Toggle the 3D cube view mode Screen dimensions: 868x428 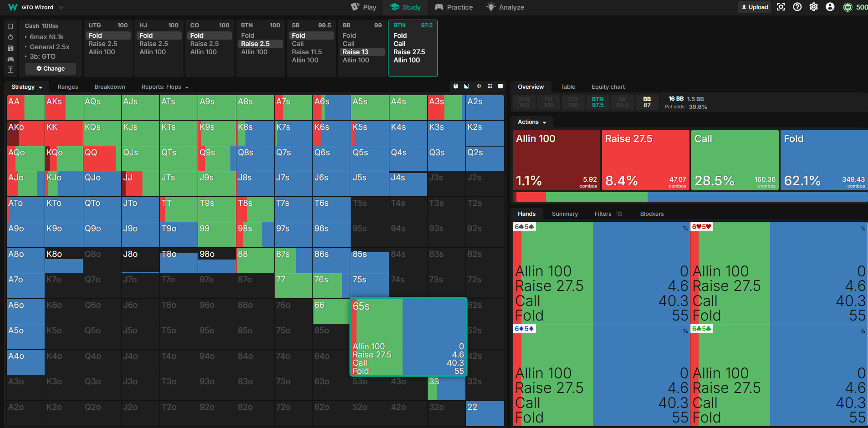click(x=456, y=86)
